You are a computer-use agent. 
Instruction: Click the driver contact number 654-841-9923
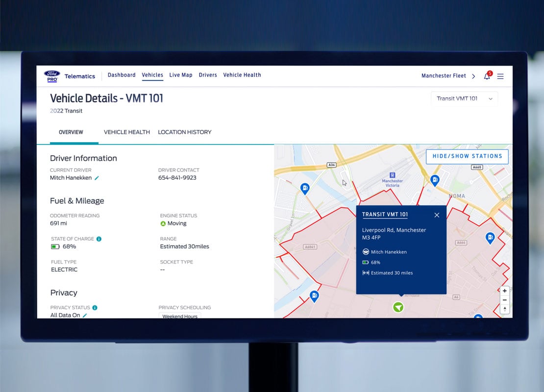177,177
